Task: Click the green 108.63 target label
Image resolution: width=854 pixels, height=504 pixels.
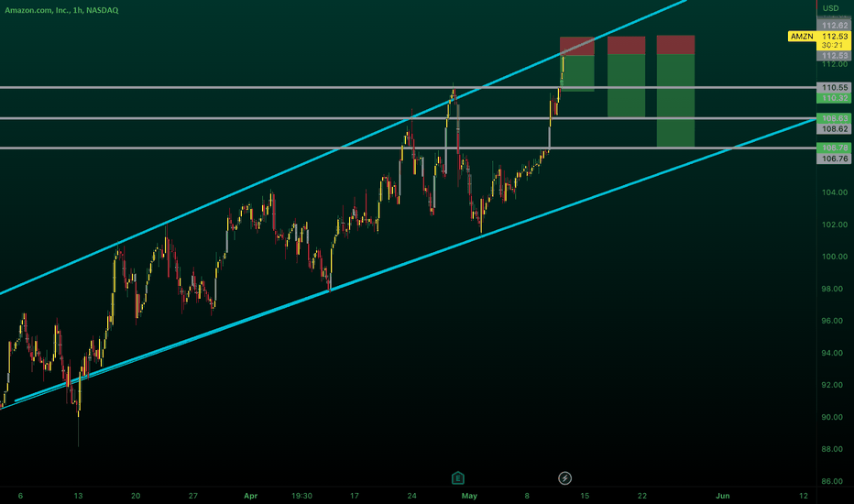Action: tap(835, 118)
